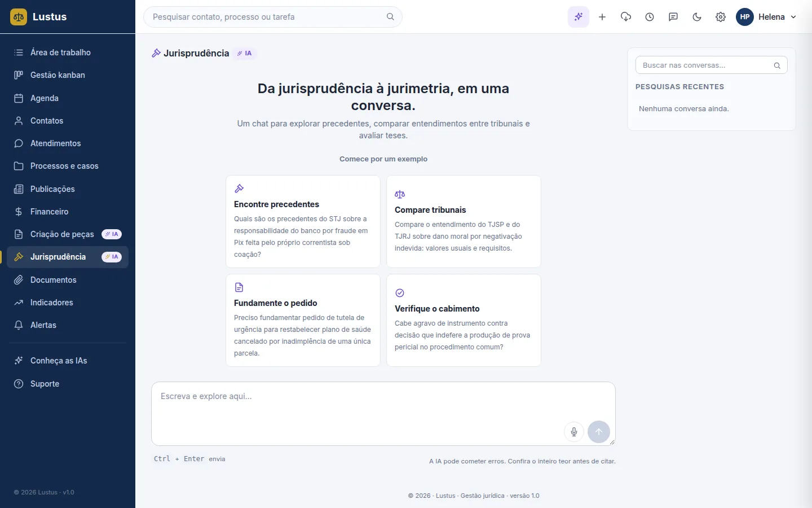Click the Alertas bell icon
This screenshot has height=508, width=812.
click(19, 325)
